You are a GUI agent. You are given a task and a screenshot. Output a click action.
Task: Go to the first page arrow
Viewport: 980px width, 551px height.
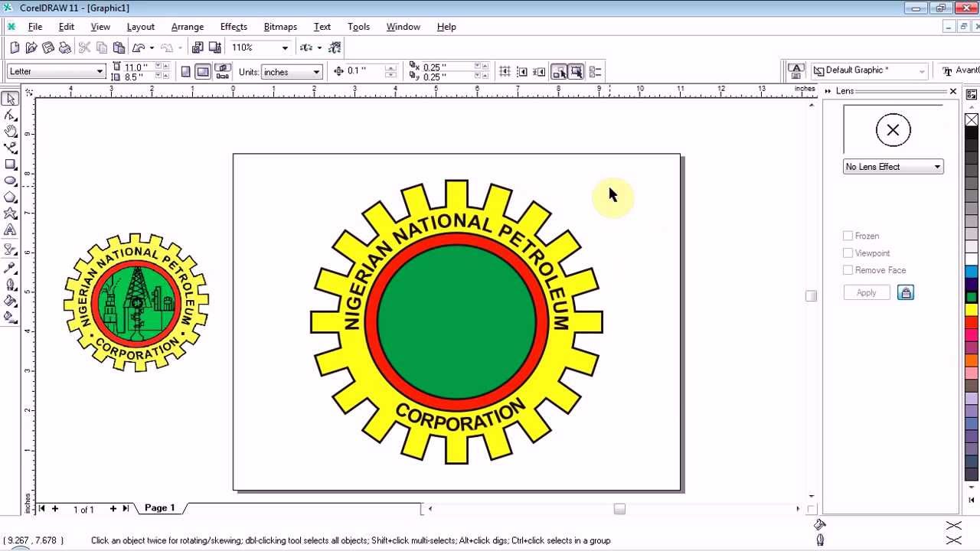click(x=42, y=508)
